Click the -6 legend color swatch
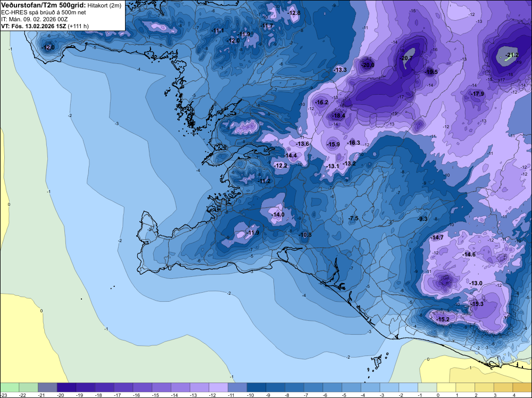The width and height of the screenshot is (532, 398). [332, 387]
